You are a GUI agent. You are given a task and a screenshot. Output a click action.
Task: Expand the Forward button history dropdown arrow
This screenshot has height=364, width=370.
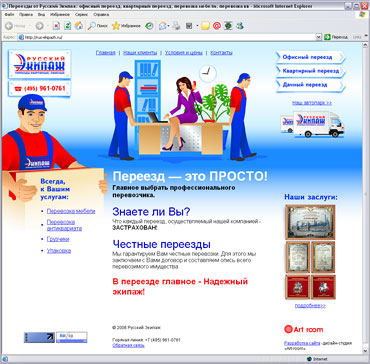47,26
